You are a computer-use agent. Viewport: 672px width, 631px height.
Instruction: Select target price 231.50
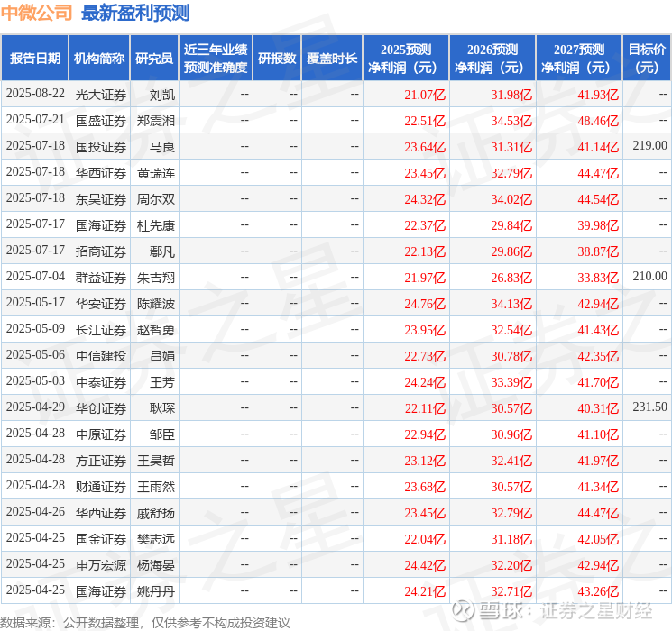click(649, 407)
